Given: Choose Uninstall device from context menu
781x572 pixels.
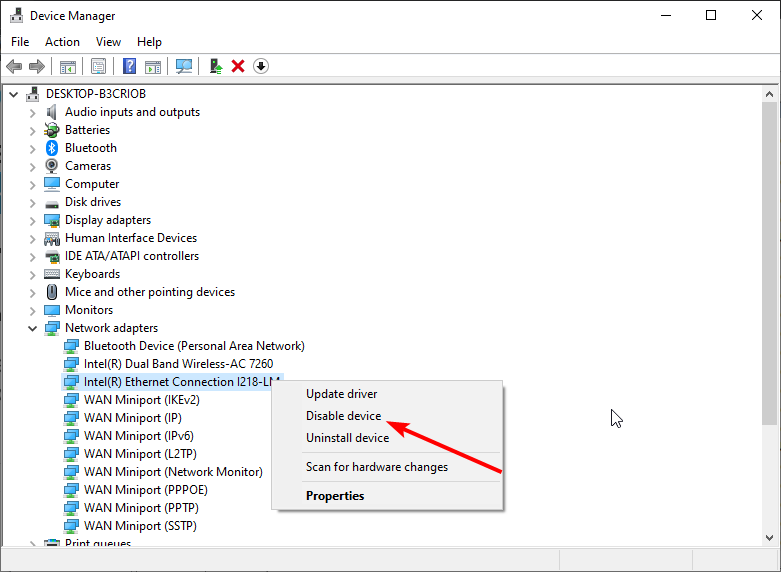Looking at the screenshot, I should (387, 437).
